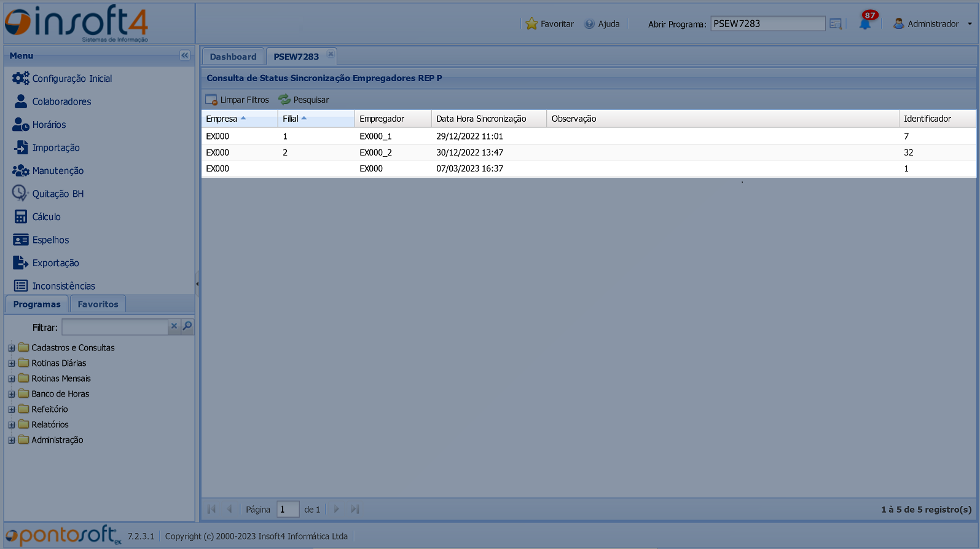Click the Favoritar star icon
This screenshot has width=980, height=549.
click(x=531, y=24)
